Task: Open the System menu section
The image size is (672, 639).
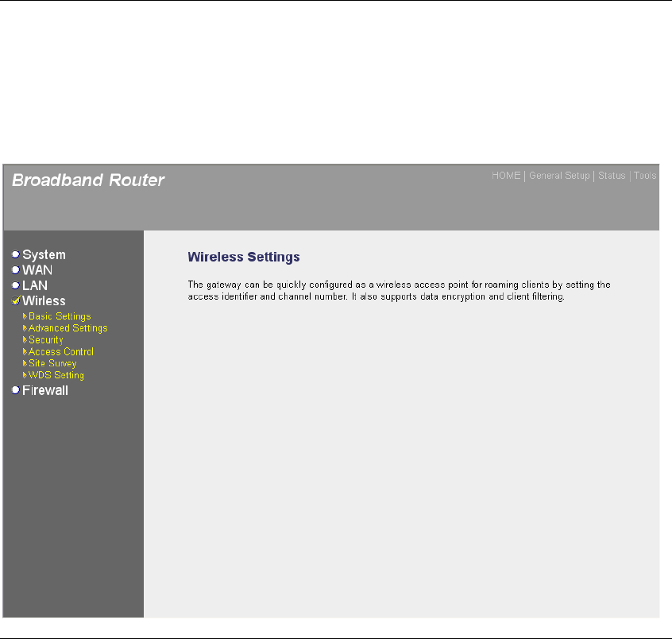Action: (x=44, y=255)
